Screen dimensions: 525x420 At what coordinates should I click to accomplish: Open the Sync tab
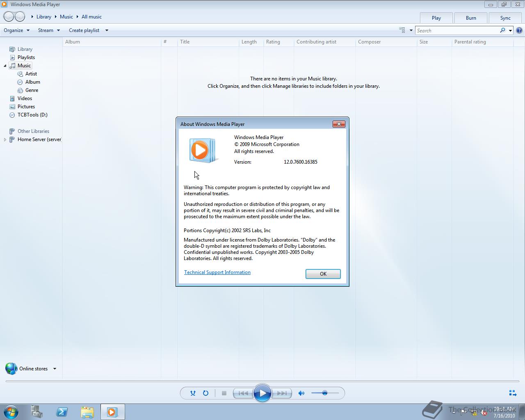(505, 18)
